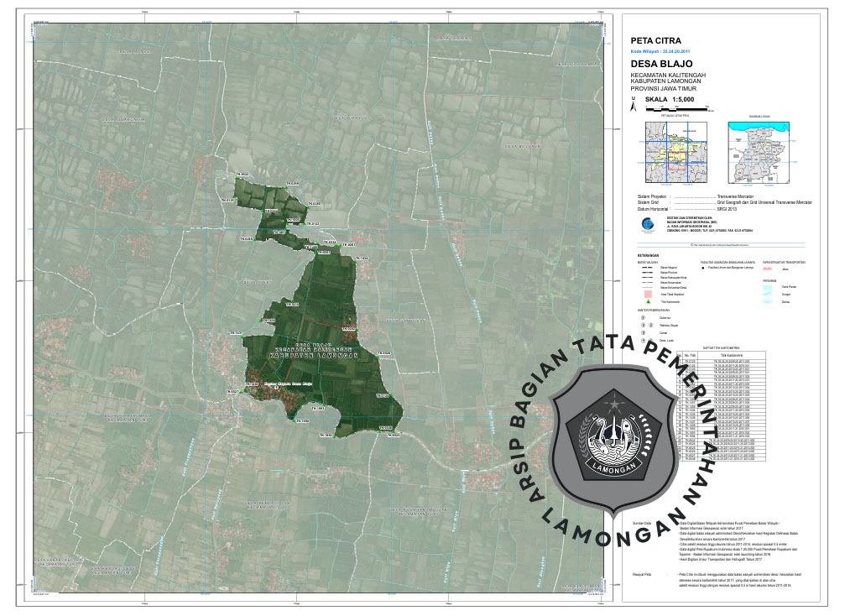Click the red Jalan road symbol in legend
Screen dimensions: 845x616
769,267
